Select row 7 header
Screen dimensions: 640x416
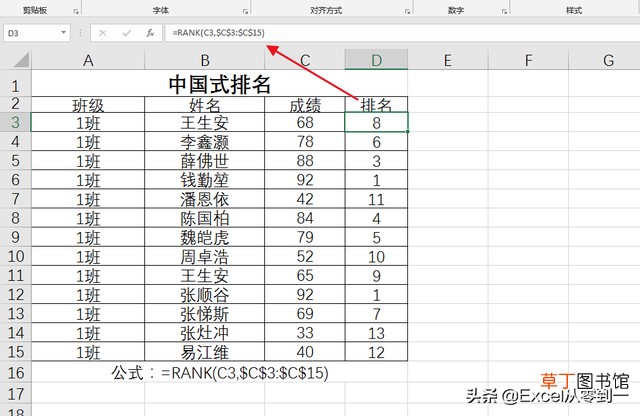16,199
